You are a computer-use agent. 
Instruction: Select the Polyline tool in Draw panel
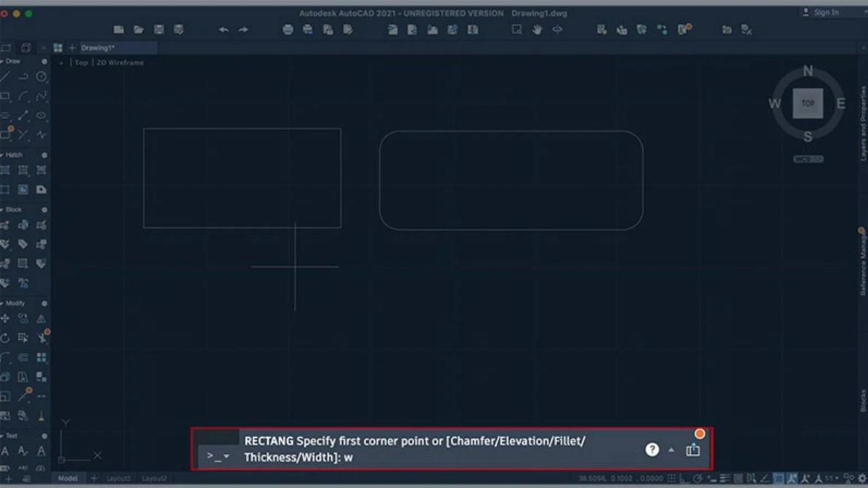click(23, 77)
